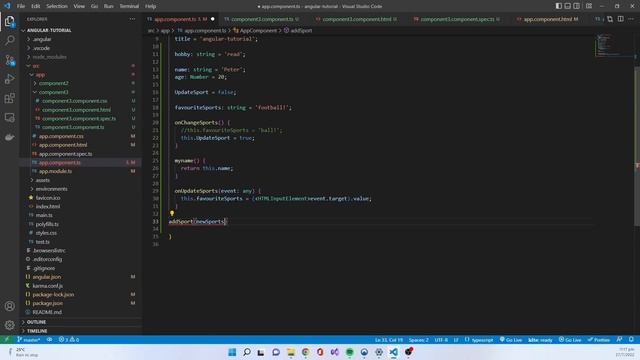640x360 pixels.
Task: Click the Open Changes icon in editor toolbar
Action: coord(610,19)
